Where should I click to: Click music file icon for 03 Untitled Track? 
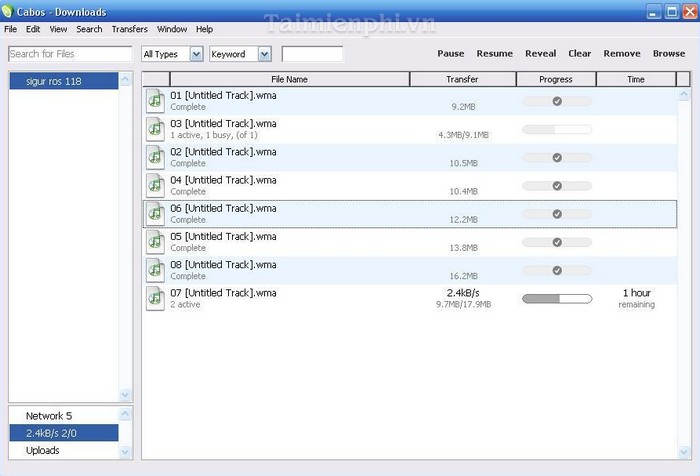tap(155, 128)
